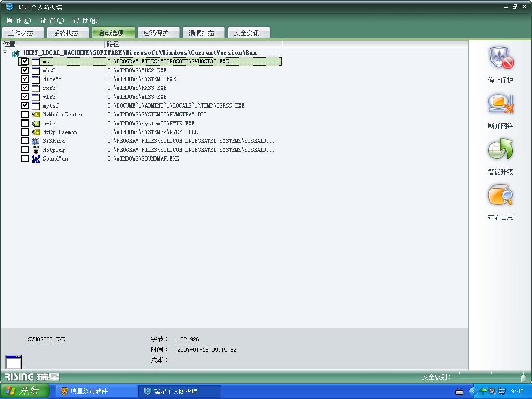532x399 pixels.
Task: Click the taskbar clock showing 9:40
Action: coord(517,392)
